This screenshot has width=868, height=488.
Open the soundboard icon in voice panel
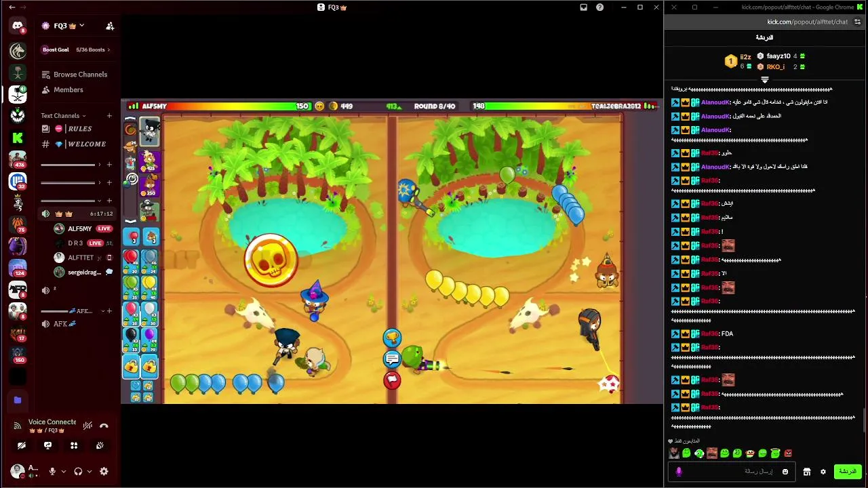point(100,445)
